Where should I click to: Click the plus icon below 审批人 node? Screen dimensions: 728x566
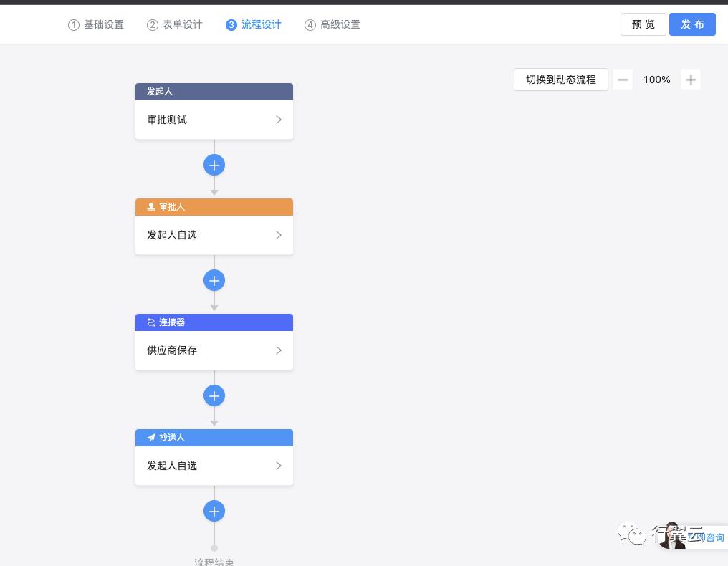click(214, 280)
